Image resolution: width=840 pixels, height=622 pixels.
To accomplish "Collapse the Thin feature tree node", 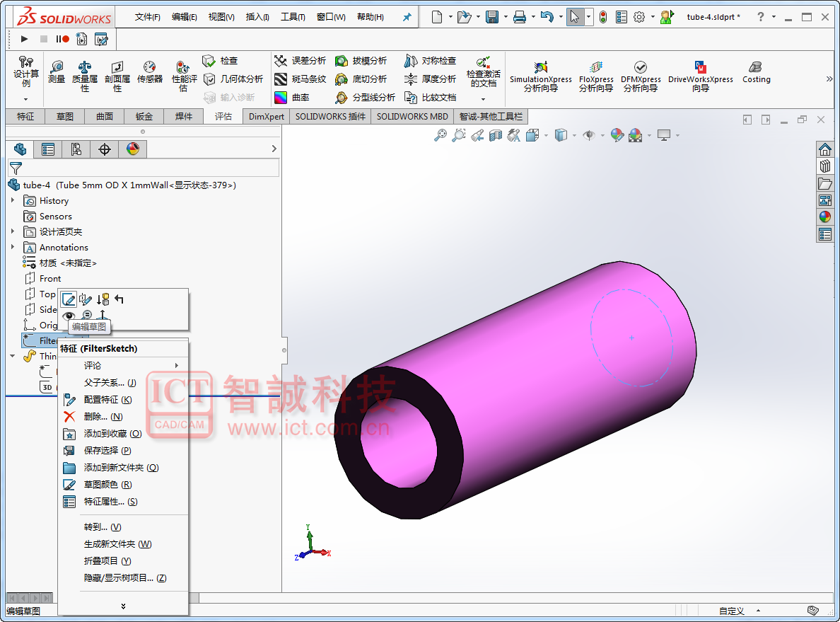I will click(12, 355).
